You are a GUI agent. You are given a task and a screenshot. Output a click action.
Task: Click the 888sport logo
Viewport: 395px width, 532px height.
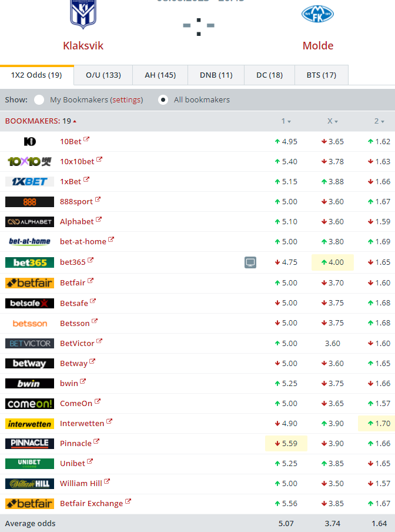click(29, 202)
